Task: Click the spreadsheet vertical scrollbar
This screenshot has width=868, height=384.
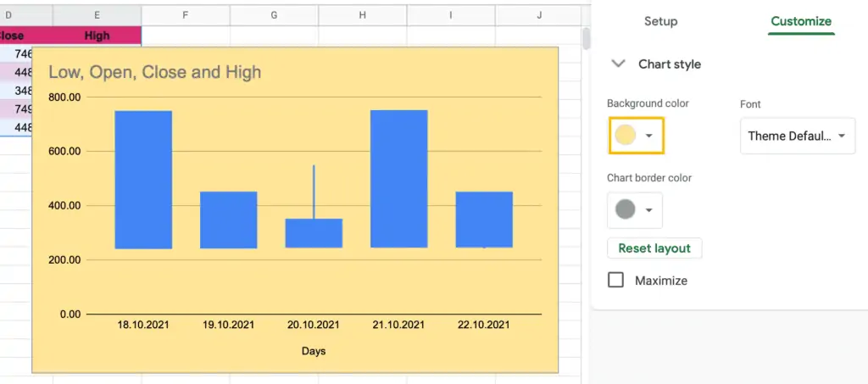Action: click(x=587, y=39)
